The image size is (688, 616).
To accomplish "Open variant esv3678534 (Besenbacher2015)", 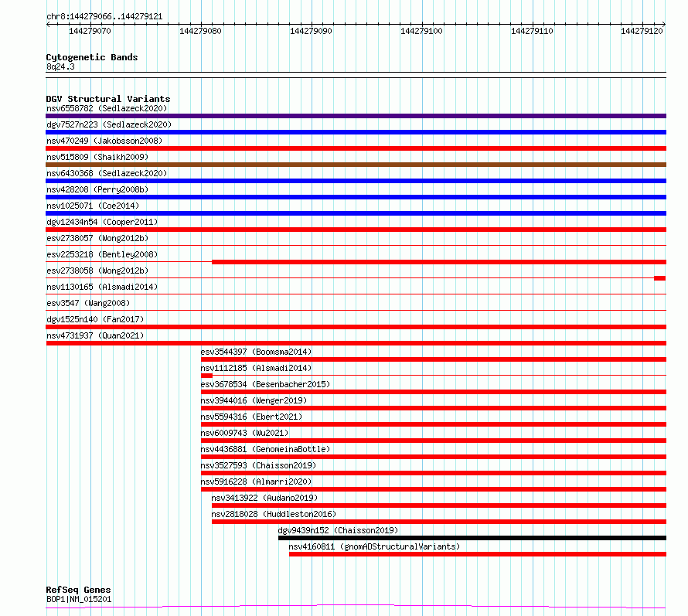I will 265,384.
